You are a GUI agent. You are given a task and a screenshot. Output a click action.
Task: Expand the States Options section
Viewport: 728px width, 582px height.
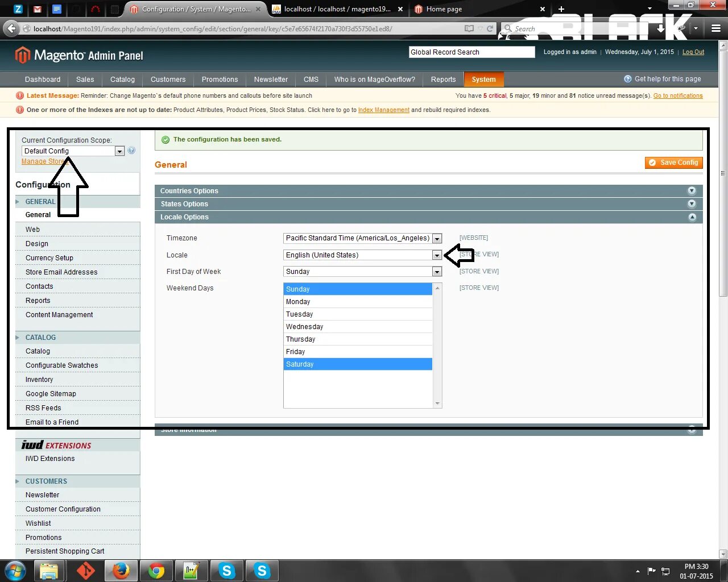(x=429, y=204)
